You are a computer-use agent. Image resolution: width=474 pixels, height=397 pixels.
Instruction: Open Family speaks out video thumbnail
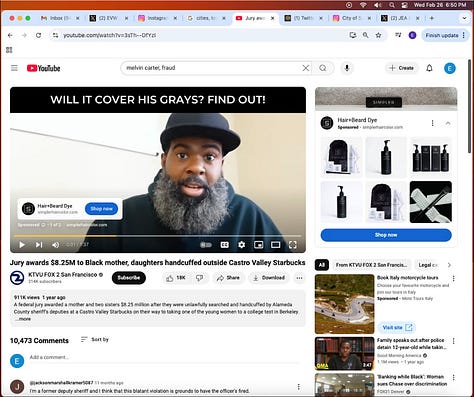click(x=344, y=353)
